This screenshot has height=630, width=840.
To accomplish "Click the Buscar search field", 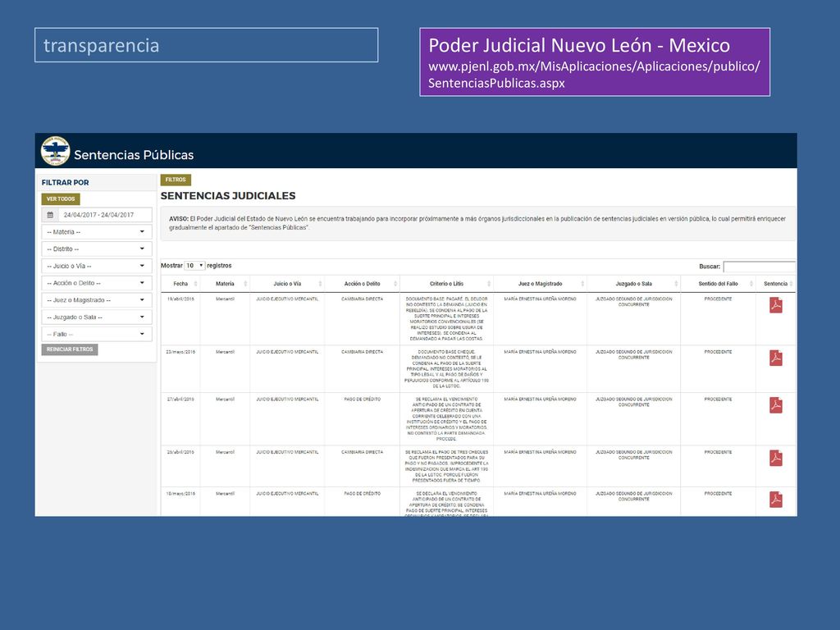I will pyautogui.click(x=759, y=267).
